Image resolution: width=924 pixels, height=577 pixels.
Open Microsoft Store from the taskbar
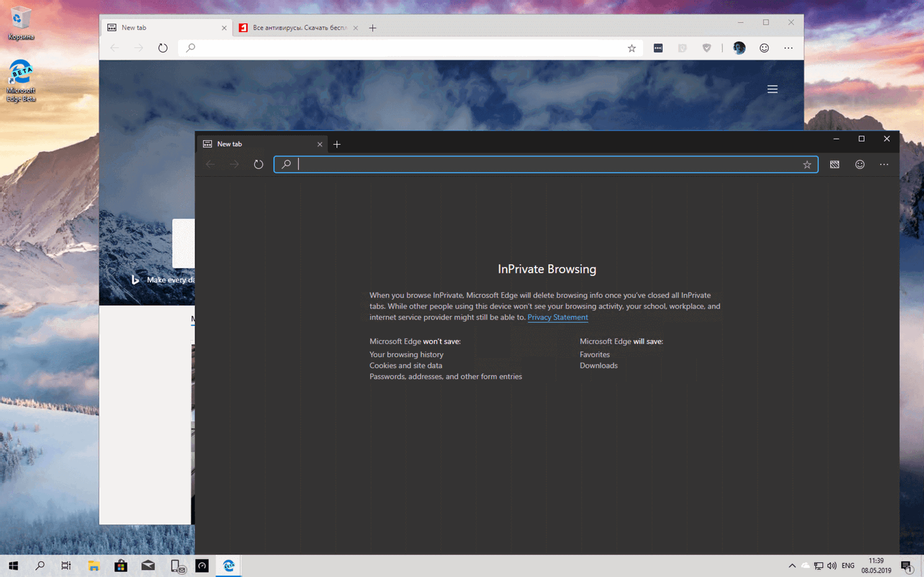(x=121, y=566)
